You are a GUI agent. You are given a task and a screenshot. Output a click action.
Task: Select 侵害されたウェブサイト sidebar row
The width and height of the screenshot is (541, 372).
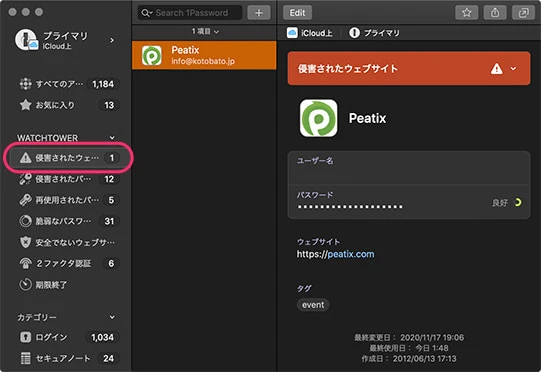point(69,158)
